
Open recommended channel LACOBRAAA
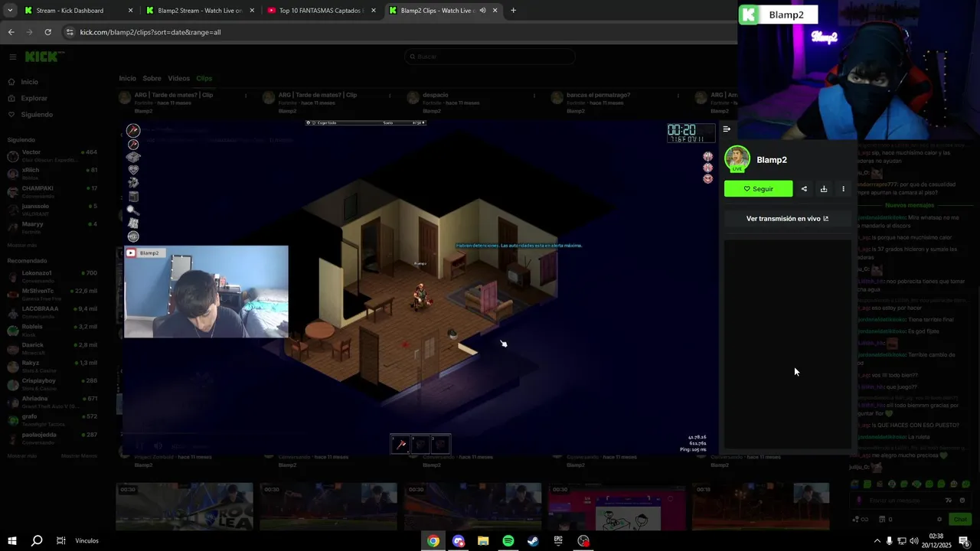[x=52, y=311]
